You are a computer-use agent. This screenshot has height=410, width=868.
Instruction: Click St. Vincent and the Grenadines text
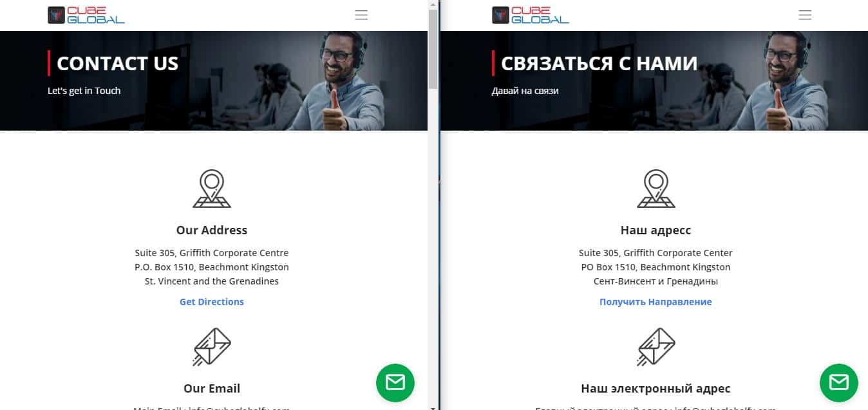(x=212, y=281)
